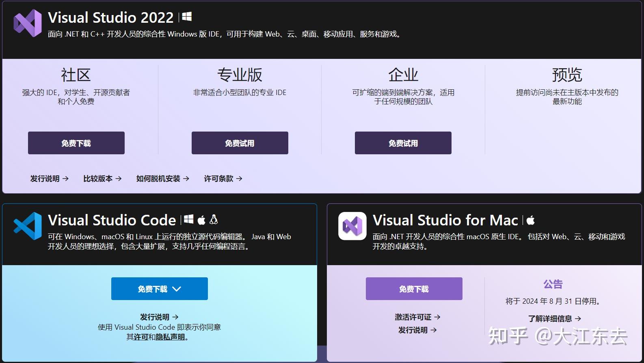644x363 pixels.
Task: Click the 可扩缩的端到端解决方案 enterprise description
Action: point(403,97)
